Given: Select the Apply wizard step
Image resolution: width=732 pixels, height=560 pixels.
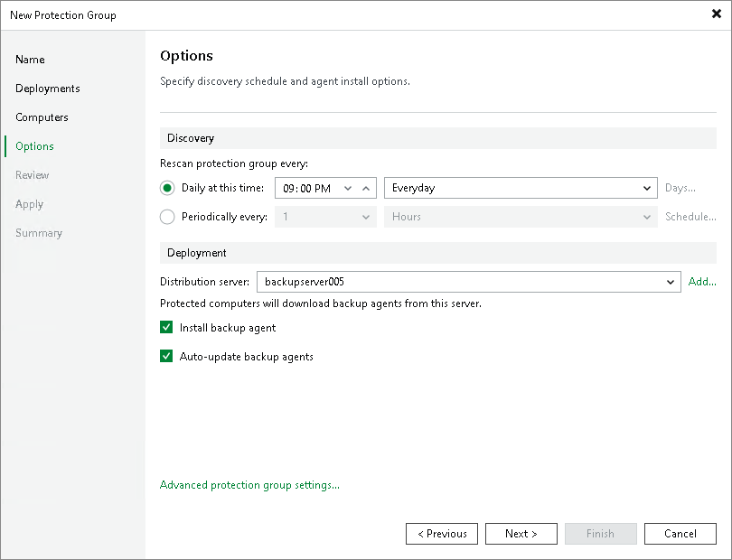Looking at the screenshot, I should pyautogui.click(x=29, y=204).
